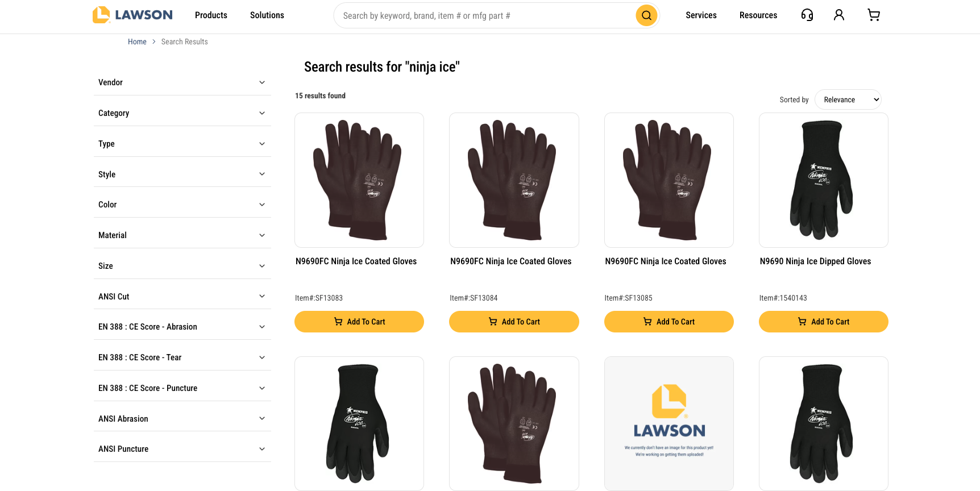This screenshot has width=980, height=491.
Task: Open the Services menu
Action: pyautogui.click(x=701, y=15)
